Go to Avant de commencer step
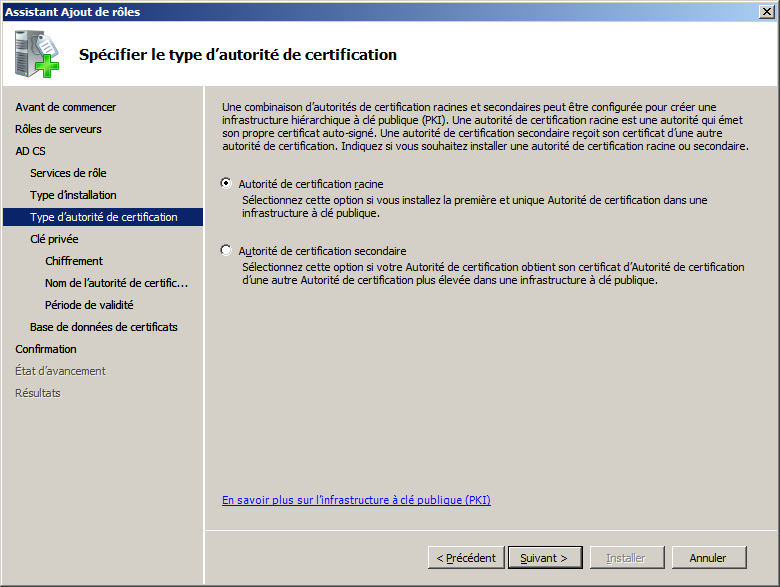Image resolution: width=780 pixels, height=587 pixels. click(65, 107)
